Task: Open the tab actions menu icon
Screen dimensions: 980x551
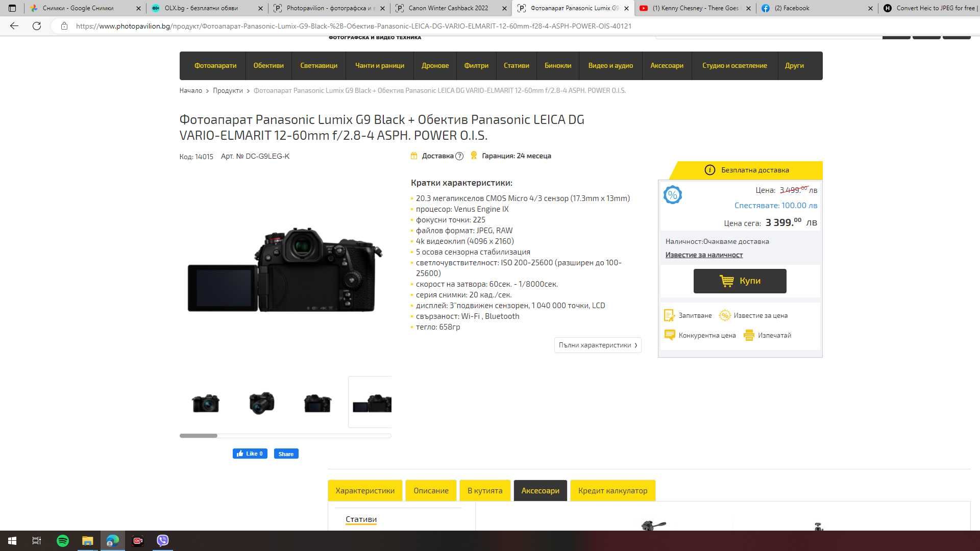Action: point(12,8)
